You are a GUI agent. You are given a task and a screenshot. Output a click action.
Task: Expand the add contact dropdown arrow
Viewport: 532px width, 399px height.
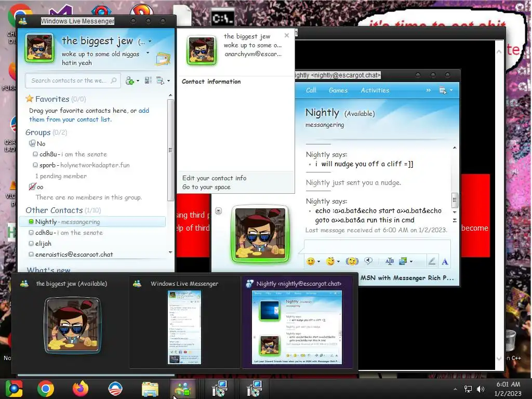click(138, 81)
